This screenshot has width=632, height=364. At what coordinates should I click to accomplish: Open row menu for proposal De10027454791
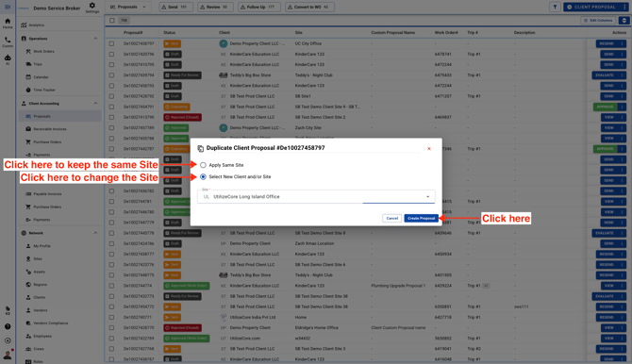pos(623,107)
